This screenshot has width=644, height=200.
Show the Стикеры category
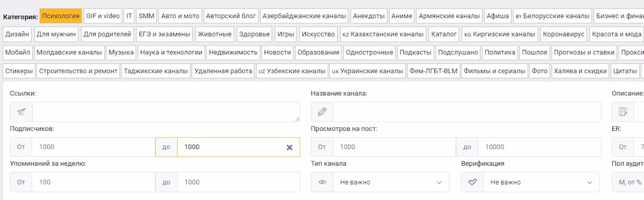click(x=19, y=71)
